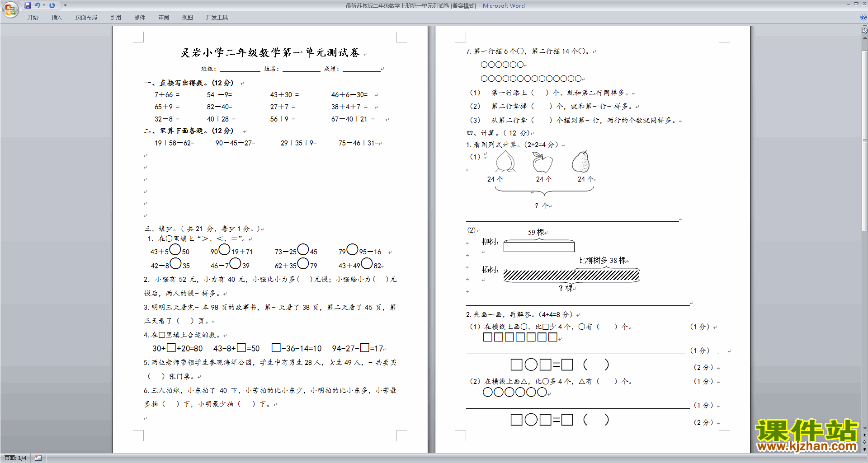The width and height of the screenshot is (868, 463).
Task: Click the blank 柳树 bar diagram
Action: click(539, 247)
